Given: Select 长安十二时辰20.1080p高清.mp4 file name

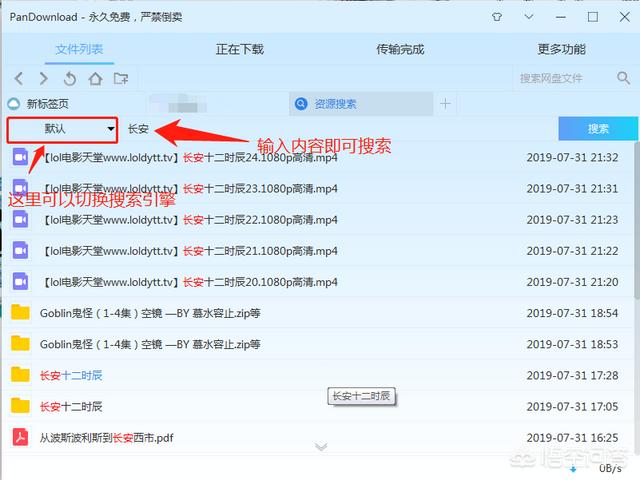Looking at the screenshot, I should [189, 282].
